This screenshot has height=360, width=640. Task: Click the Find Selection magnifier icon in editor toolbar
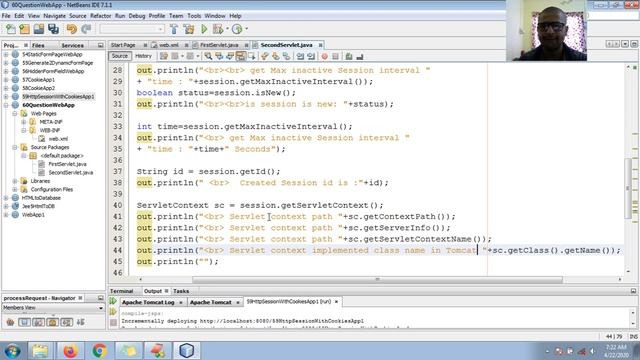208,56
